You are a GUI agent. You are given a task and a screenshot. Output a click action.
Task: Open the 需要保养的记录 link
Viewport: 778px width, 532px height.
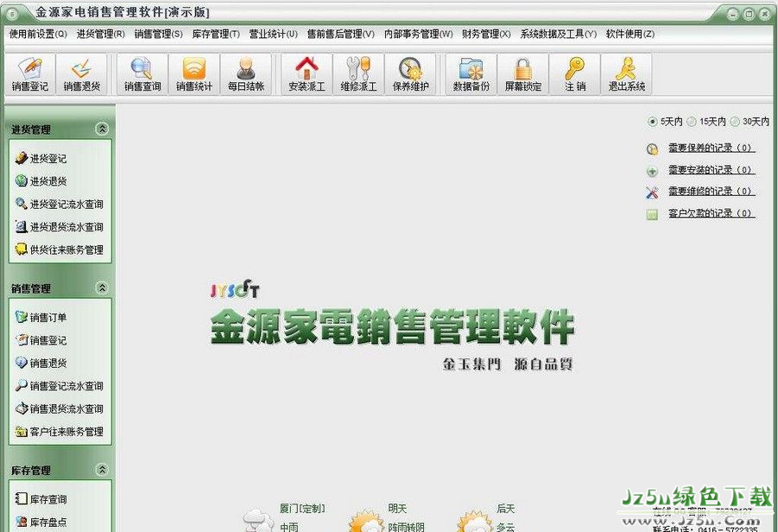point(712,148)
